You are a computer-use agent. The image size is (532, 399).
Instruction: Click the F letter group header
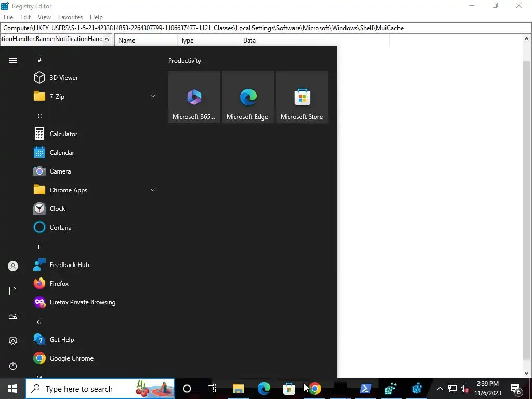[x=39, y=247]
